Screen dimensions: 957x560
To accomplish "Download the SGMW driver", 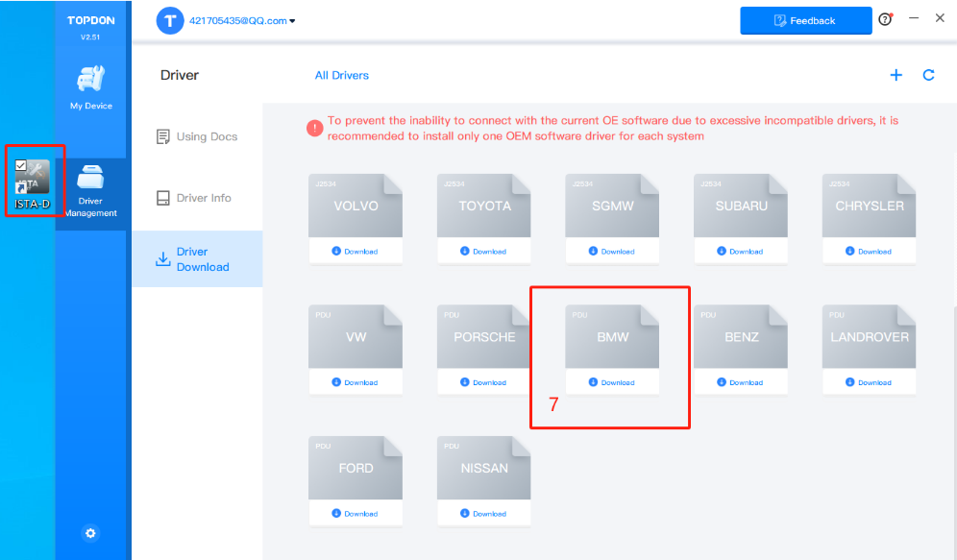I will pos(612,252).
